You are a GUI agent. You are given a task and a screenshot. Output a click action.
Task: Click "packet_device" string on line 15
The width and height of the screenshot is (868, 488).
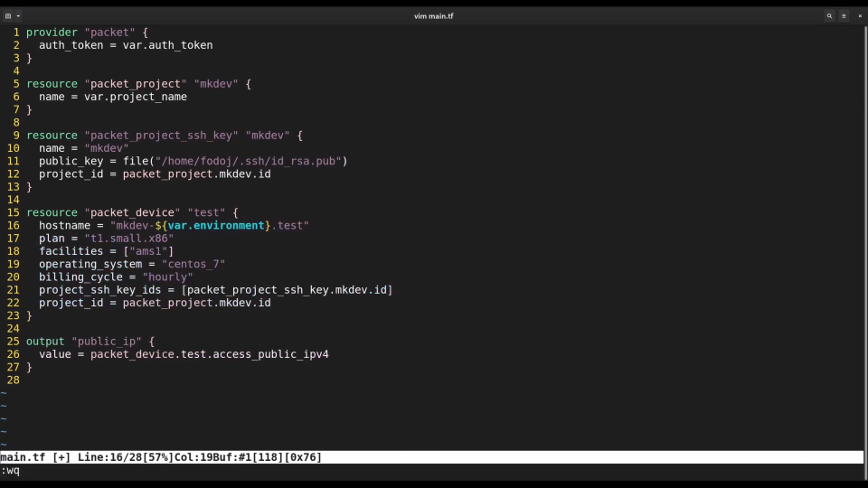click(132, 212)
